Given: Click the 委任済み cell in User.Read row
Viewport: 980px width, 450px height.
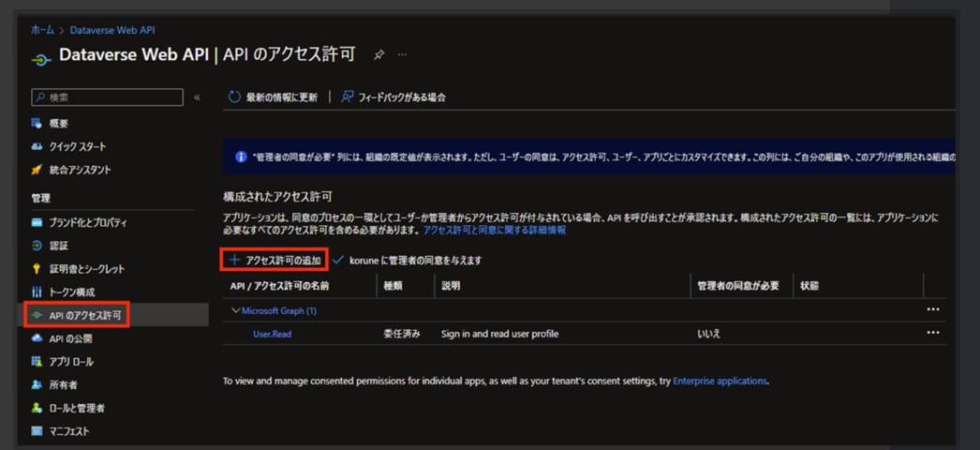Looking at the screenshot, I should pyautogui.click(x=402, y=334).
